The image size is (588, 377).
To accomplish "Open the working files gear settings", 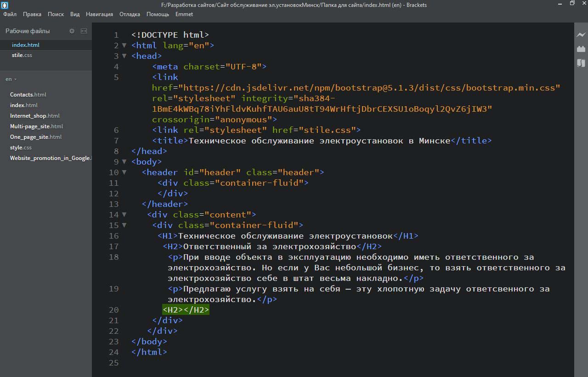I will (72, 31).
